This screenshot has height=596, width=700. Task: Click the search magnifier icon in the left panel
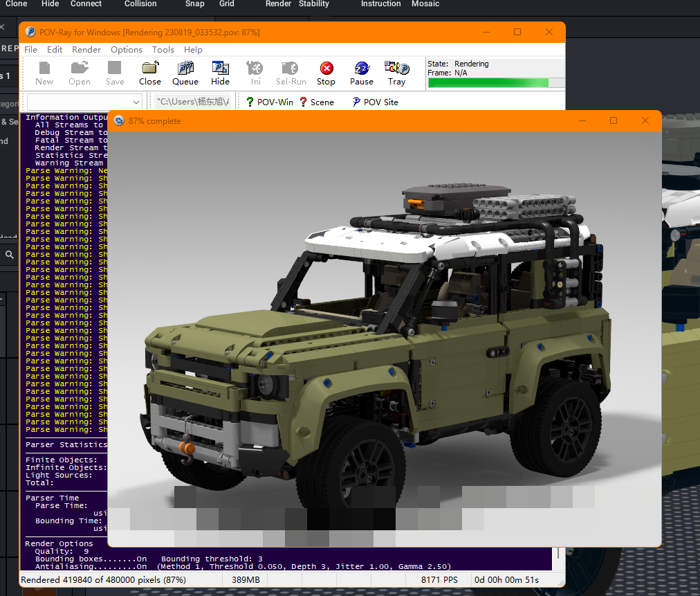tap(10, 255)
